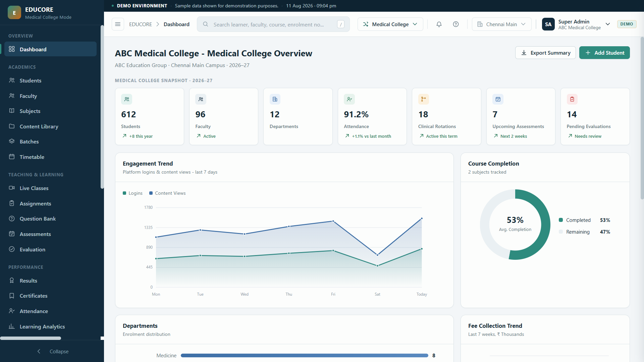
Task: Open the Medical College mode dropdown
Action: (390, 24)
